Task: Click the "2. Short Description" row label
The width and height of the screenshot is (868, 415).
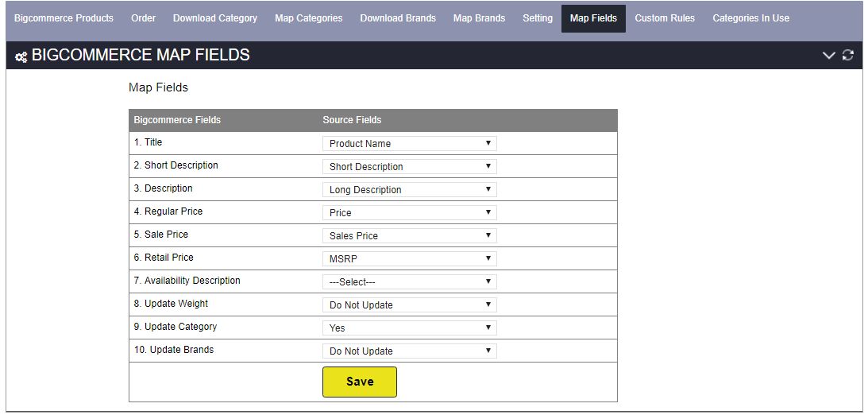Action: (x=176, y=165)
